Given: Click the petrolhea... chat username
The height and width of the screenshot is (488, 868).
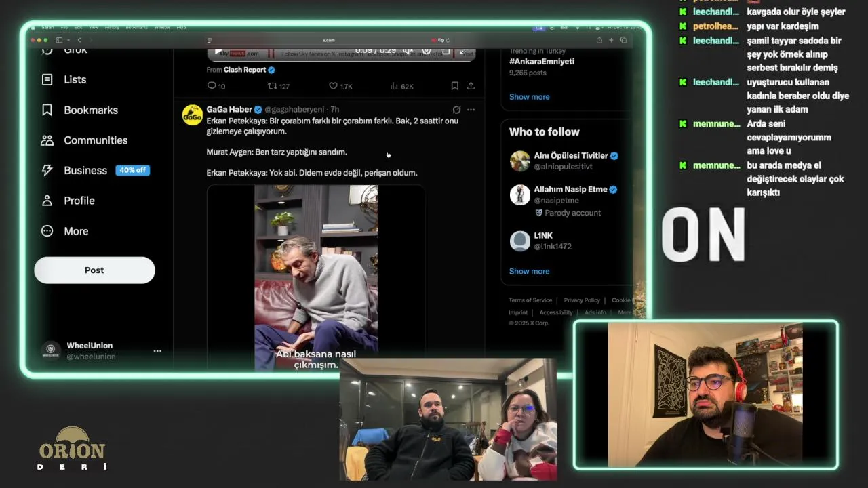Looking at the screenshot, I should [x=716, y=26].
